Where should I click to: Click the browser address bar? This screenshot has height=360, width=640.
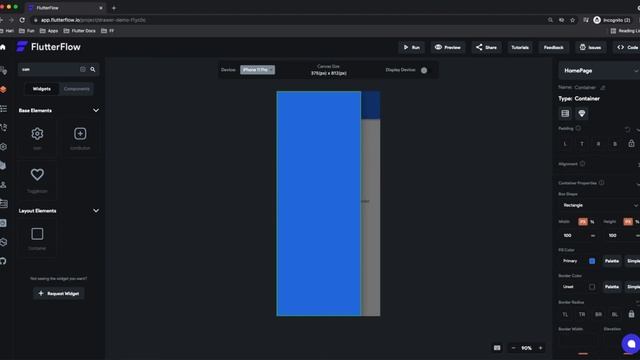286,20
